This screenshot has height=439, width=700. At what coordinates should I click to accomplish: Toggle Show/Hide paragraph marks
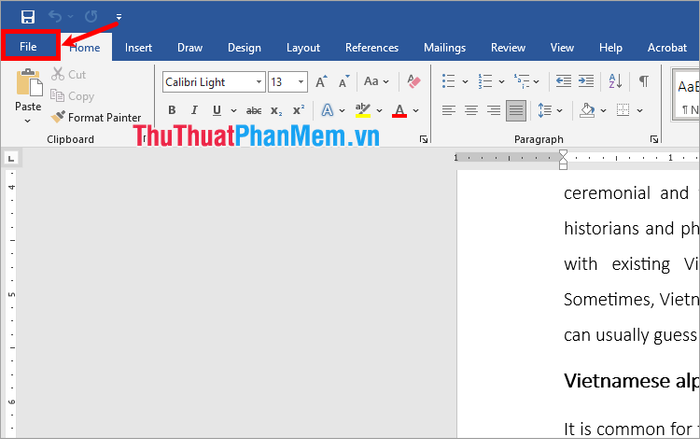[x=644, y=81]
